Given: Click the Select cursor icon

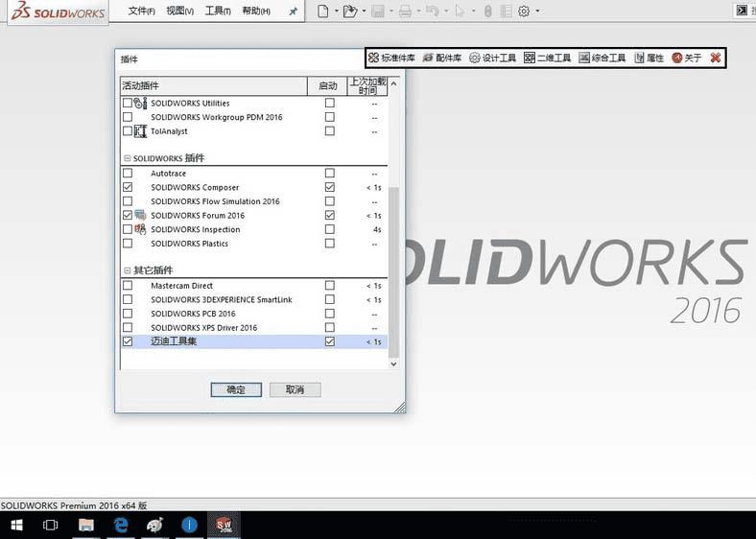Looking at the screenshot, I should (x=459, y=12).
